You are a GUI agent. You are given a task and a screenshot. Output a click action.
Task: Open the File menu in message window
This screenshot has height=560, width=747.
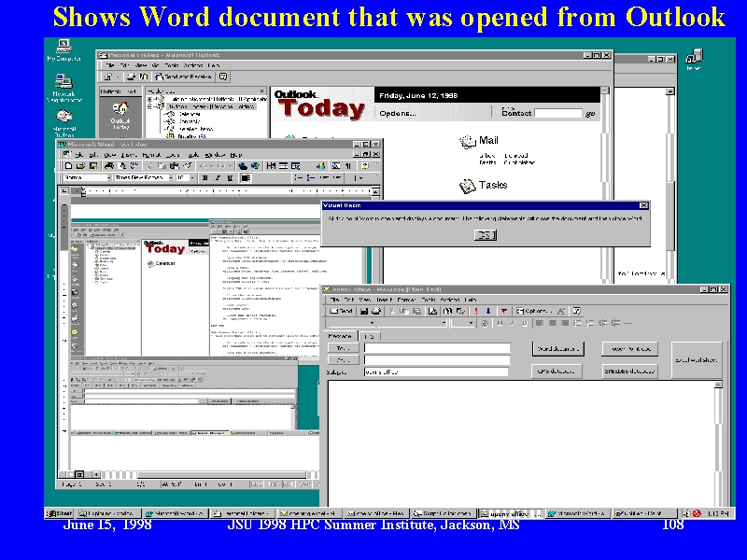coord(335,300)
